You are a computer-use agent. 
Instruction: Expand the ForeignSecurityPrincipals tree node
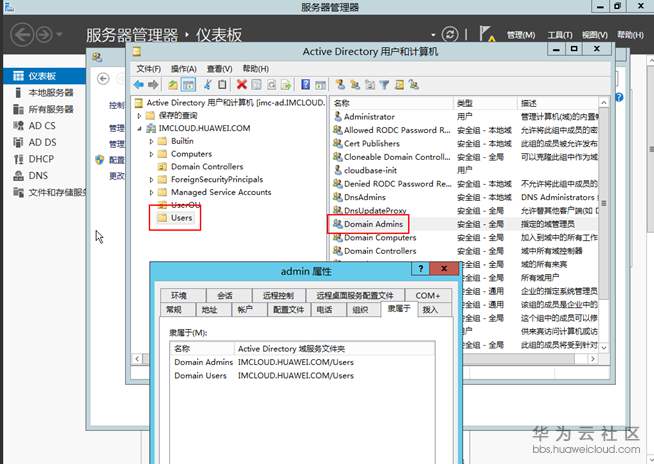[152, 180]
